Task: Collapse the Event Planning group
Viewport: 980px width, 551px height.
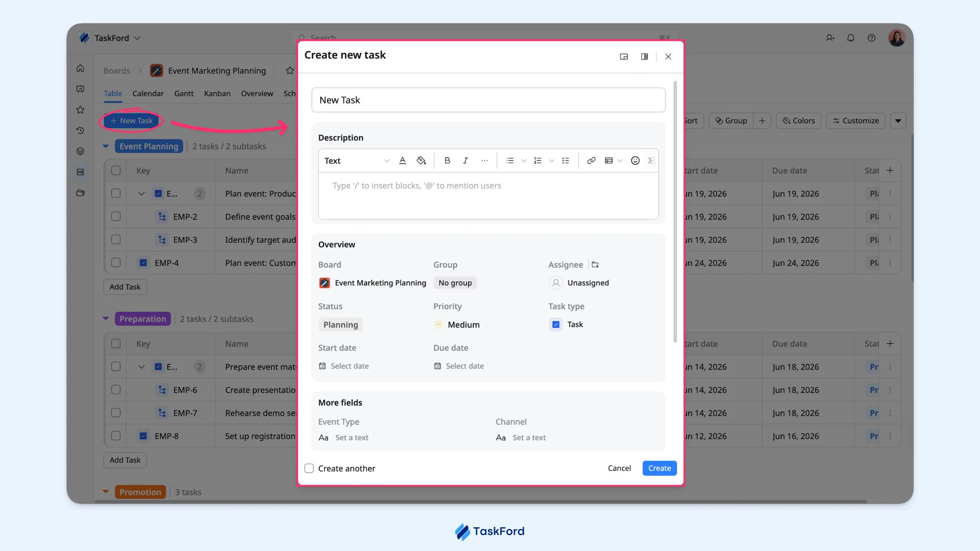Action: click(106, 146)
